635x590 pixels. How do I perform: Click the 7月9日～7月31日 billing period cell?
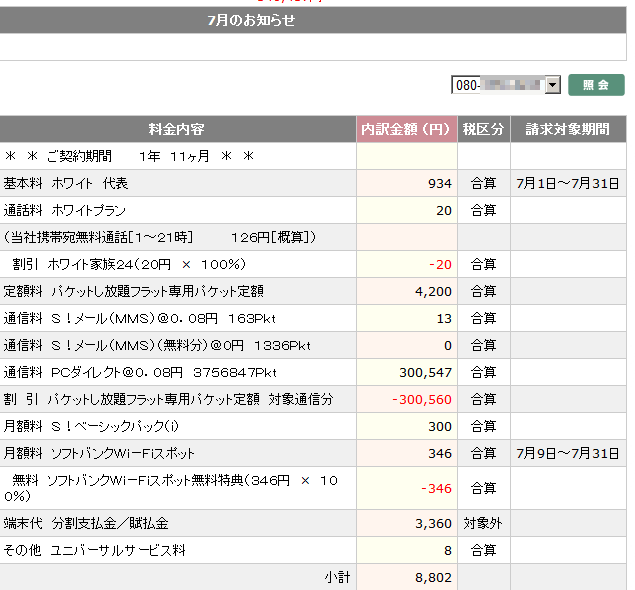pos(568,454)
